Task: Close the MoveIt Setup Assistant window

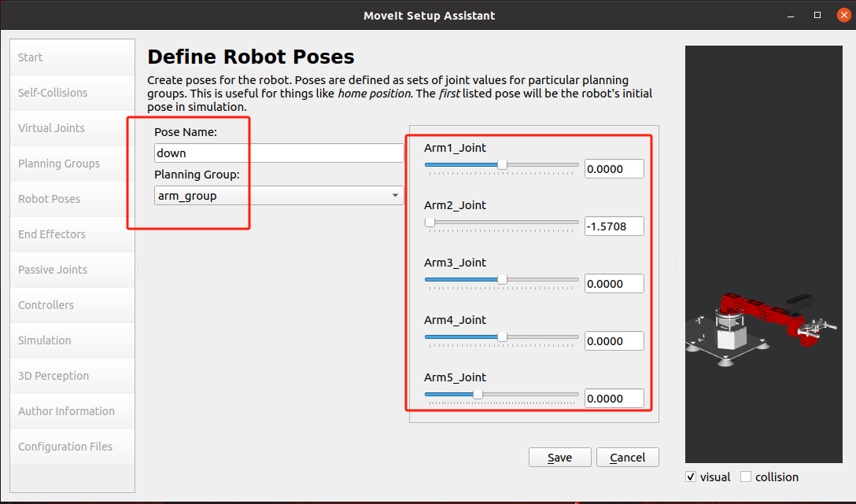Action: click(844, 15)
